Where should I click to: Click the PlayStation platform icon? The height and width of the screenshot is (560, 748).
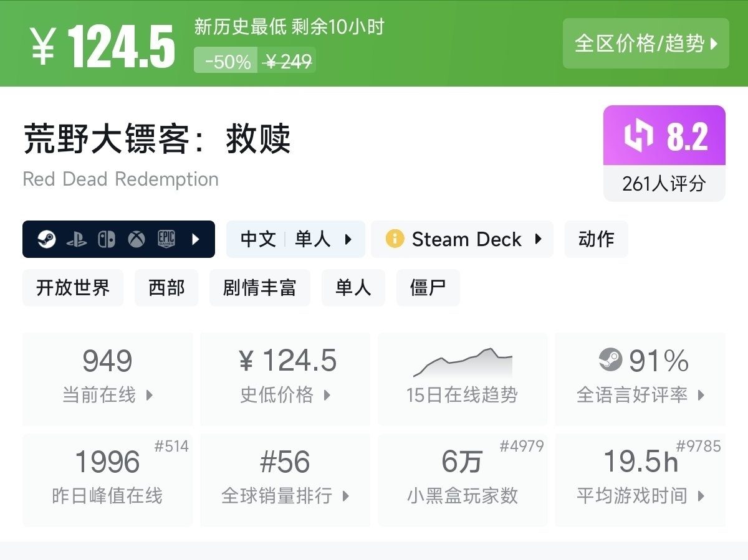coord(77,239)
